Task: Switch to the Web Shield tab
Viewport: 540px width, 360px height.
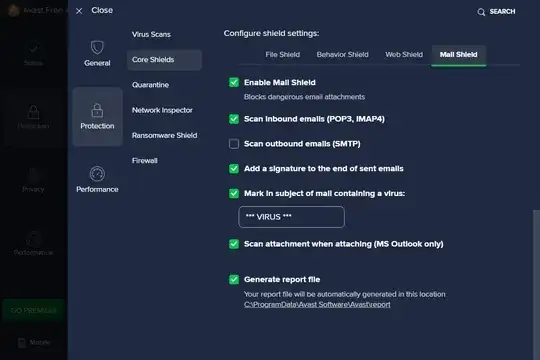Action: pyautogui.click(x=404, y=54)
